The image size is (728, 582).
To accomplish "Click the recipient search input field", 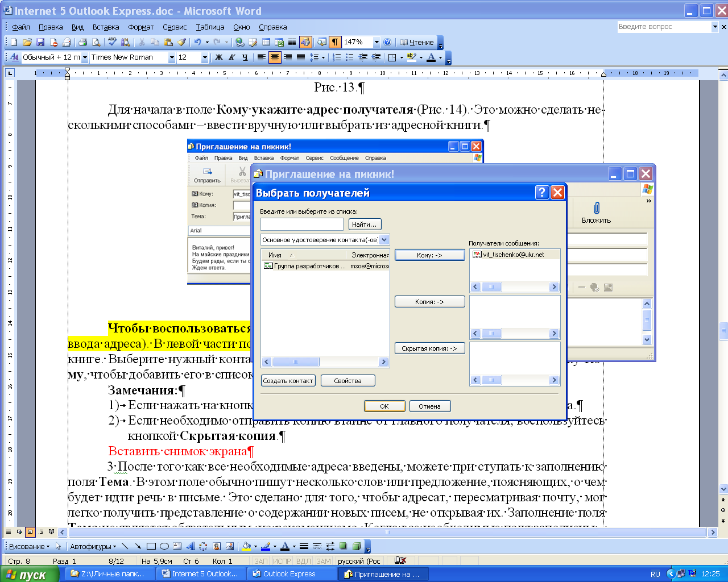I will click(302, 225).
